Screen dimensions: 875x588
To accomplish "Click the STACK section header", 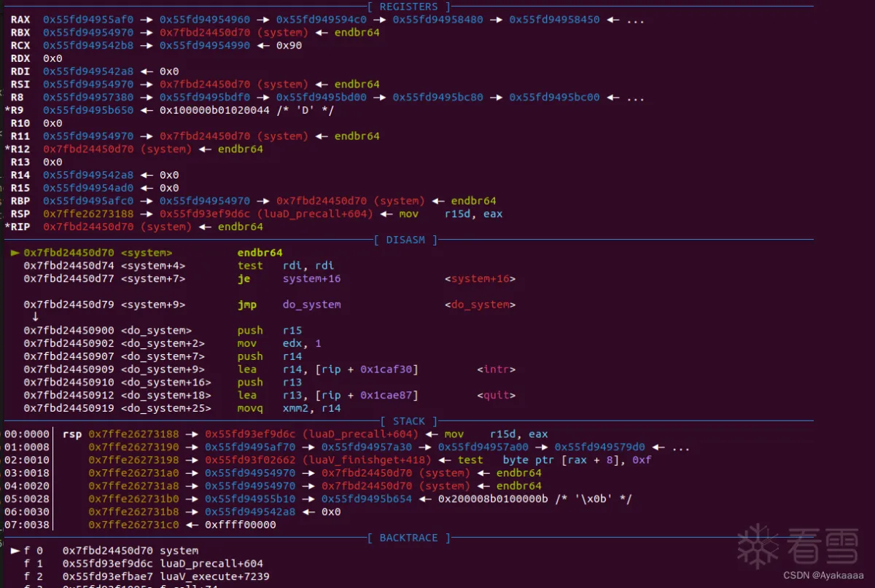I will [x=408, y=421].
